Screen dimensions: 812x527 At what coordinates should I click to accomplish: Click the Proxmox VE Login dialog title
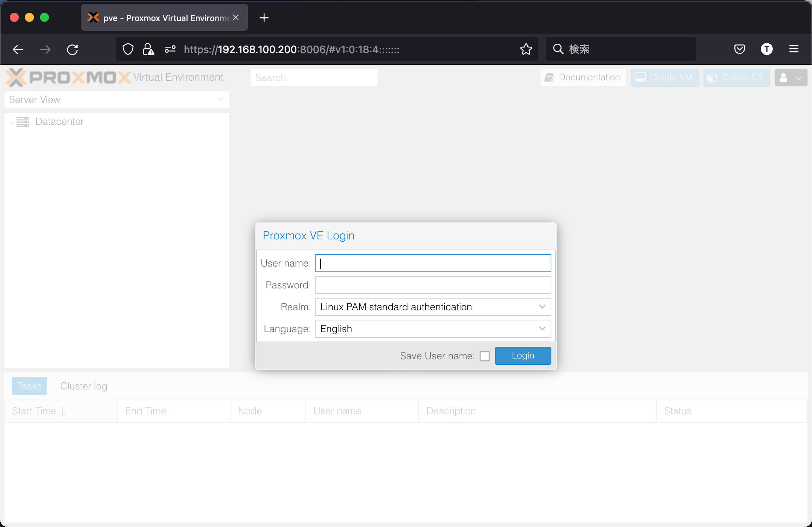(x=308, y=236)
